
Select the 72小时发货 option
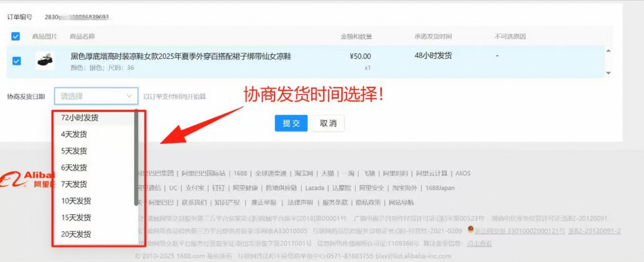(80, 118)
